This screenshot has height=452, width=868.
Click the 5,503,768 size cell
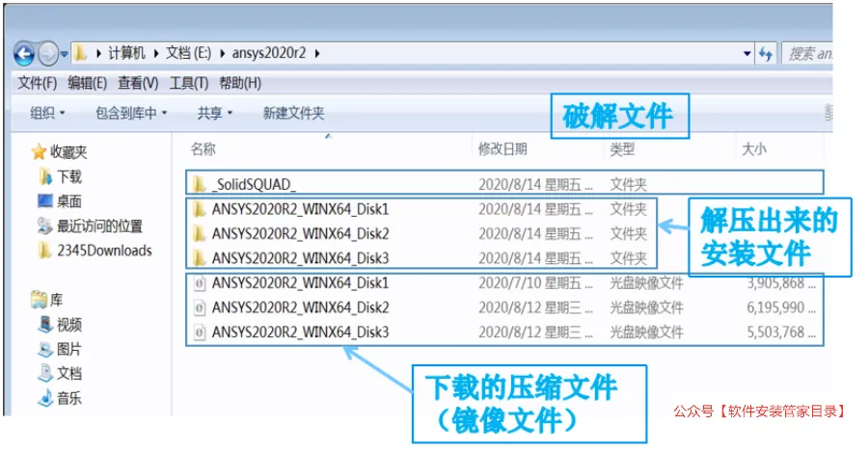point(780,332)
